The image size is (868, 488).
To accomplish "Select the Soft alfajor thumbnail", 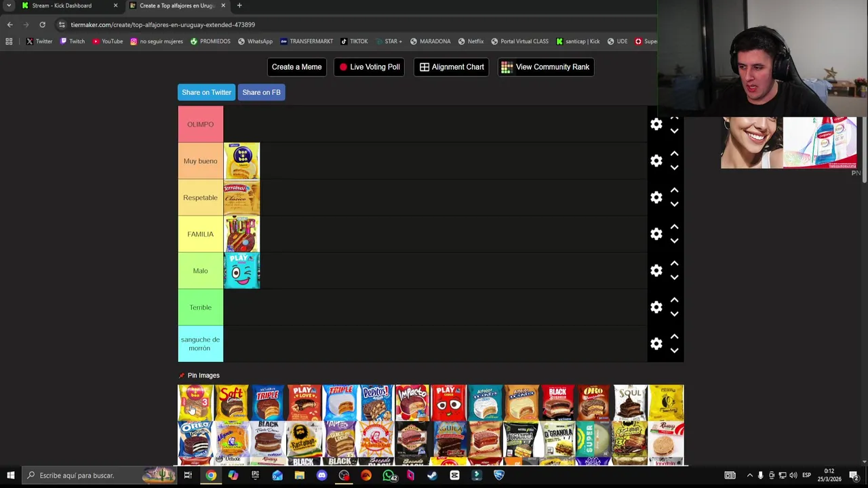I will tap(232, 403).
